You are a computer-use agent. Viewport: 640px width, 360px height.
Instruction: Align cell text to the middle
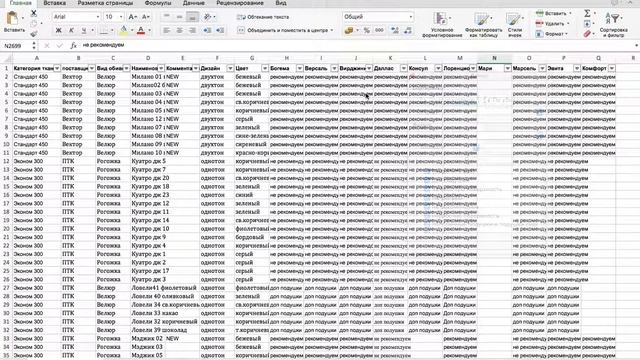[179, 17]
